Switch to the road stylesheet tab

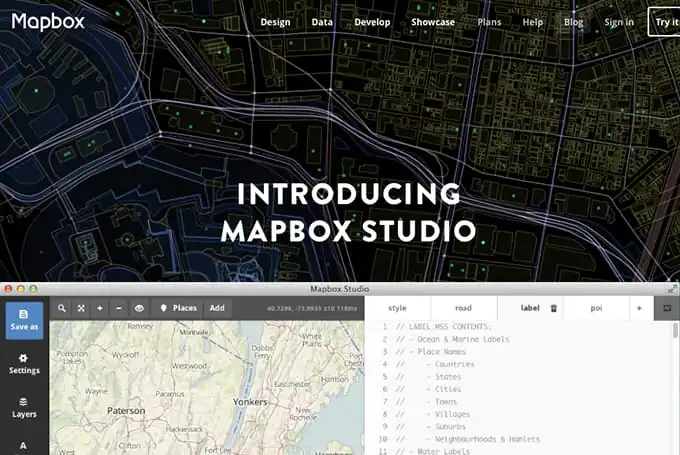pyautogui.click(x=463, y=309)
